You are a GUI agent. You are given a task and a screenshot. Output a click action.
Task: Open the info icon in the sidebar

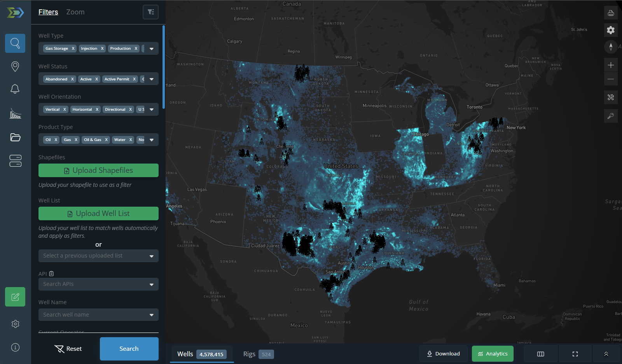pyautogui.click(x=15, y=347)
